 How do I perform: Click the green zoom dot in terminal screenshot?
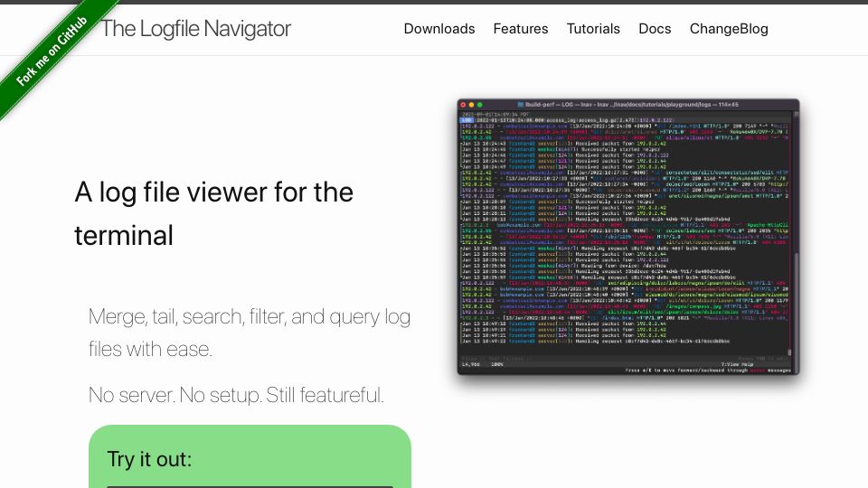coord(480,105)
